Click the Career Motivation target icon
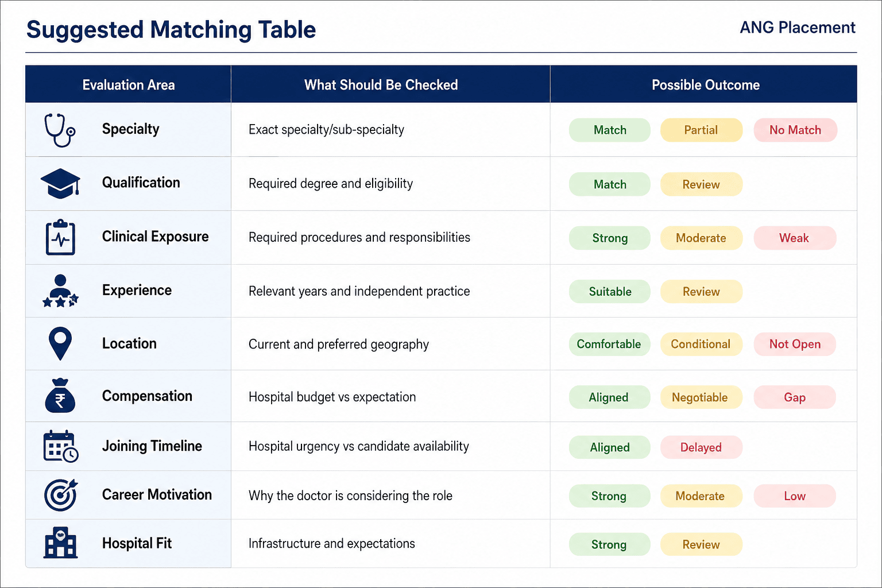This screenshot has height=588, width=882. coord(61,495)
